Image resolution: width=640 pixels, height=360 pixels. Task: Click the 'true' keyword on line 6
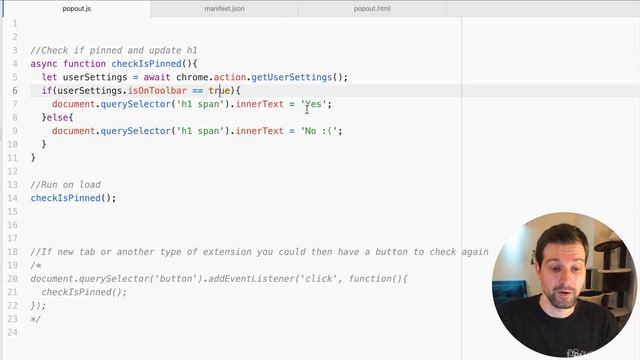coord(220,91)
